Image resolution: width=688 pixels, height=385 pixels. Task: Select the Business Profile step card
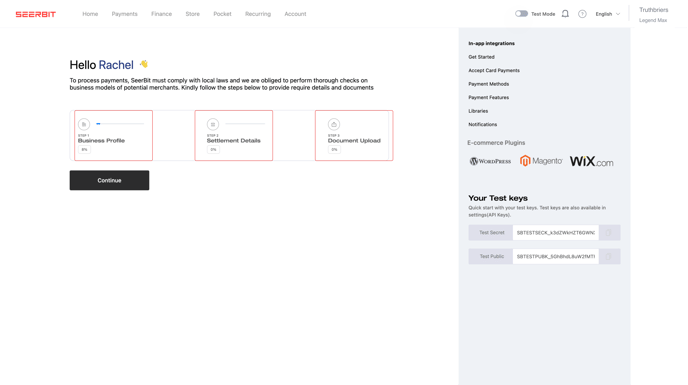pos(114,135)
